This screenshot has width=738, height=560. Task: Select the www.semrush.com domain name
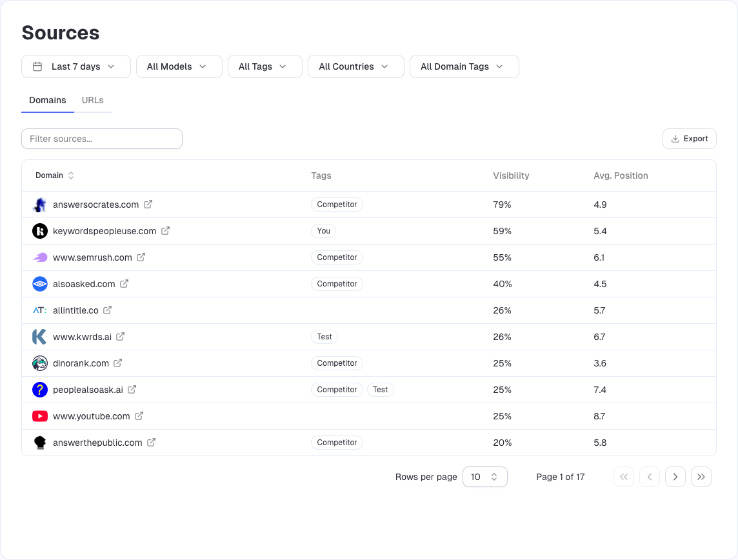(x=92, y=257)
